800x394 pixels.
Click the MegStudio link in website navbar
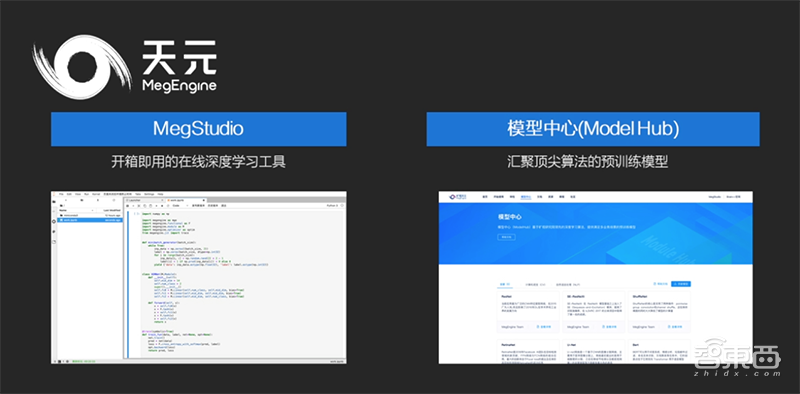[714, 197]
